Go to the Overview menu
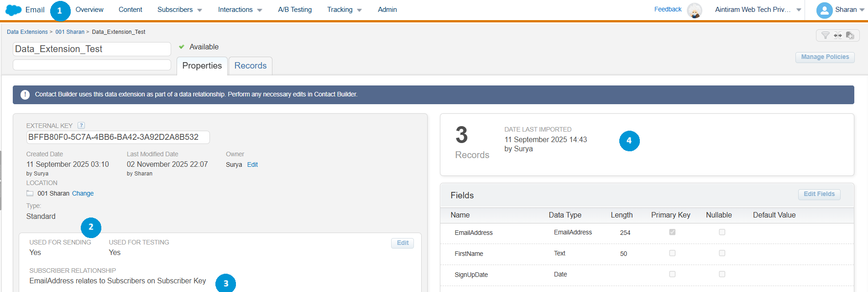The width and height of the screenshot is (868, 292). 89,10
